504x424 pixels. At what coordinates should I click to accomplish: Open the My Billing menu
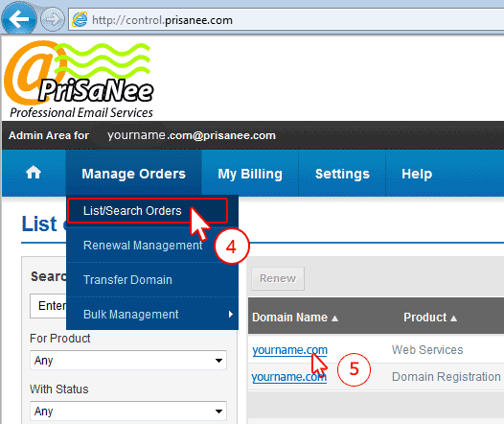[x=250, y=174]
